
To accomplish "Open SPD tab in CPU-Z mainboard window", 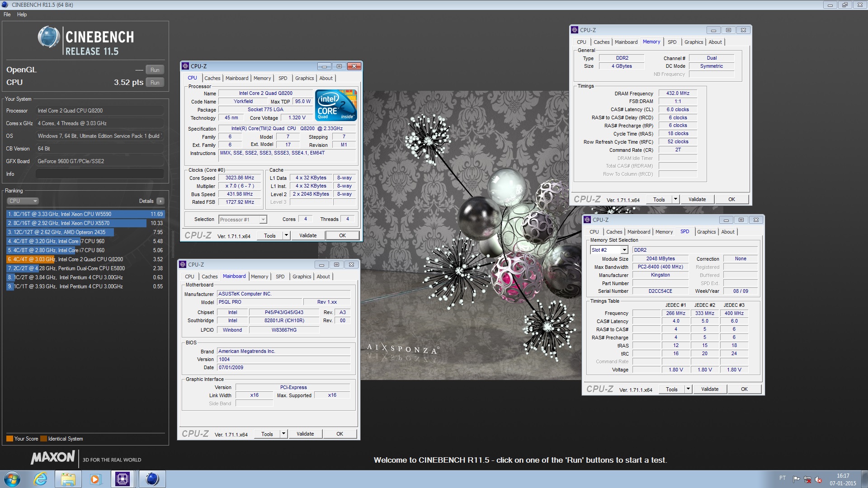I will click(280, 277).
